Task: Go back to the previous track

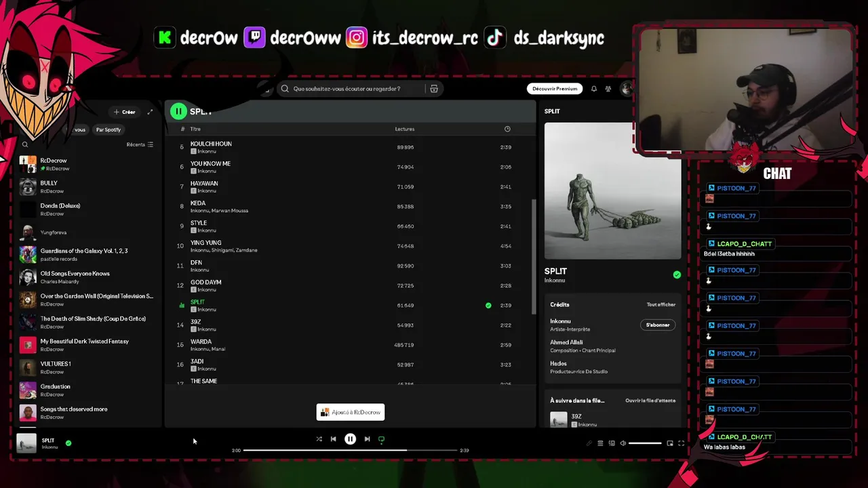Action: pos(333,439)
